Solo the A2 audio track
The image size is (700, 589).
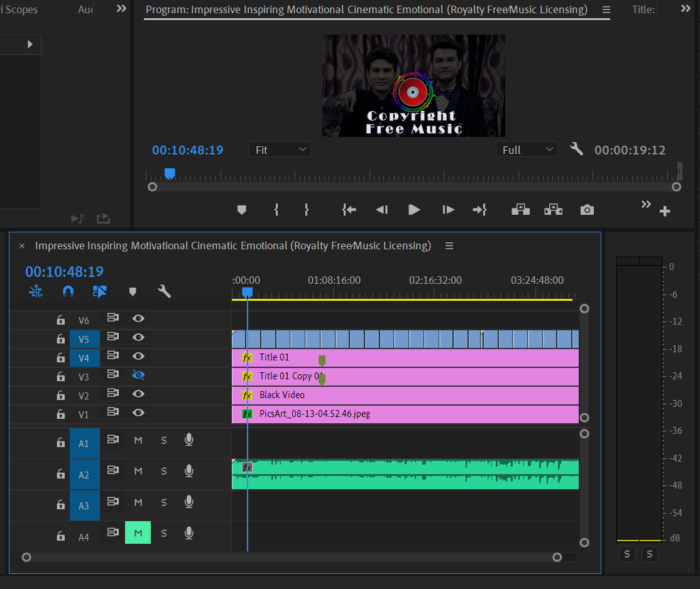pyautogui.click(x=163, y=472)
